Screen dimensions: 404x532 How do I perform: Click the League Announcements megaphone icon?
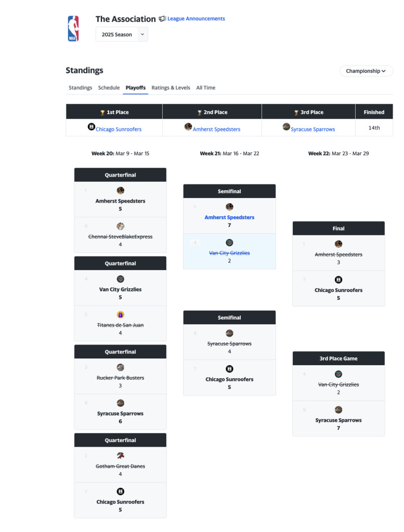click(x=162, y=19)
